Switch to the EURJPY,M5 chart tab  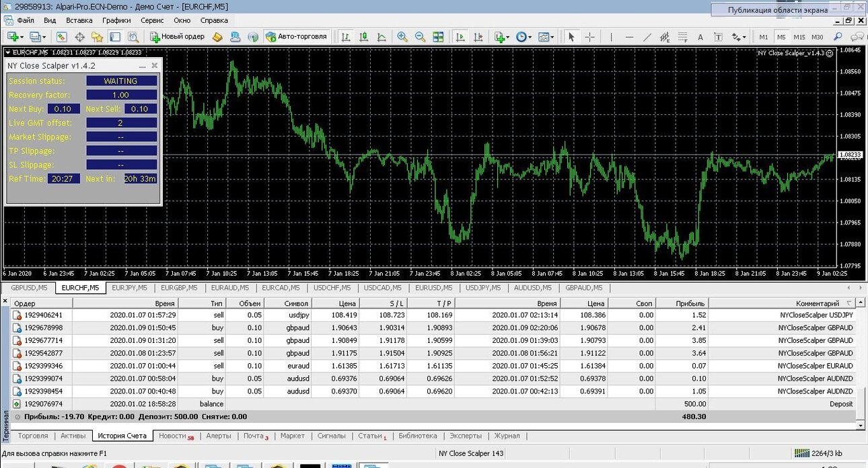pos(130,288)
